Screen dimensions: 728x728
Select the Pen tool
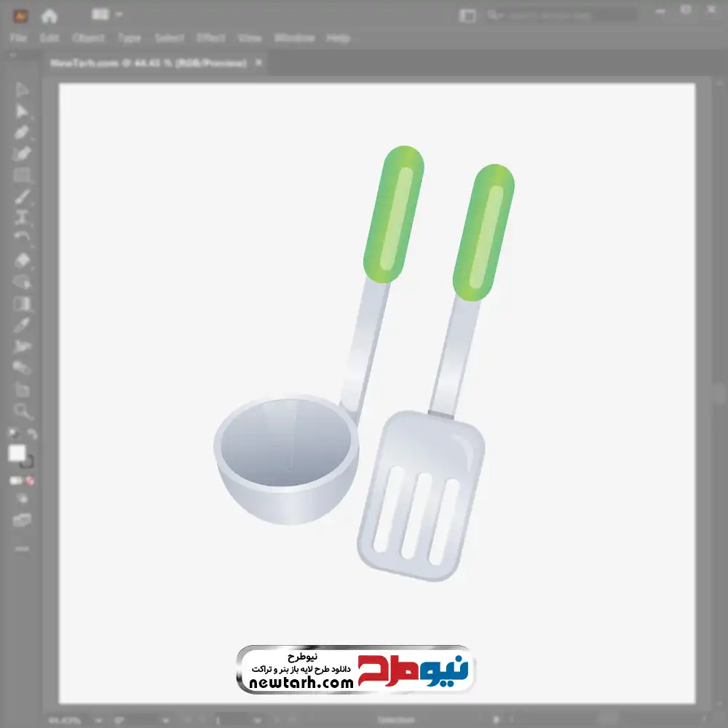[22, 132]
